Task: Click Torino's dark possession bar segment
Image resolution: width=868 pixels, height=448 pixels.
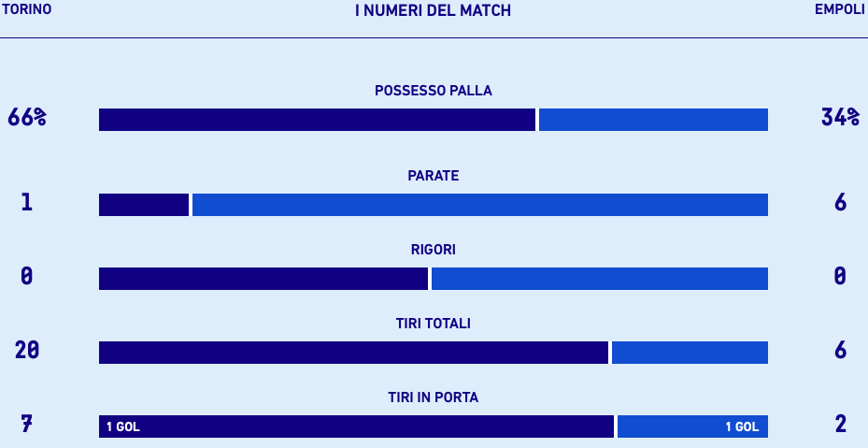Action: [x=317, y=120]
